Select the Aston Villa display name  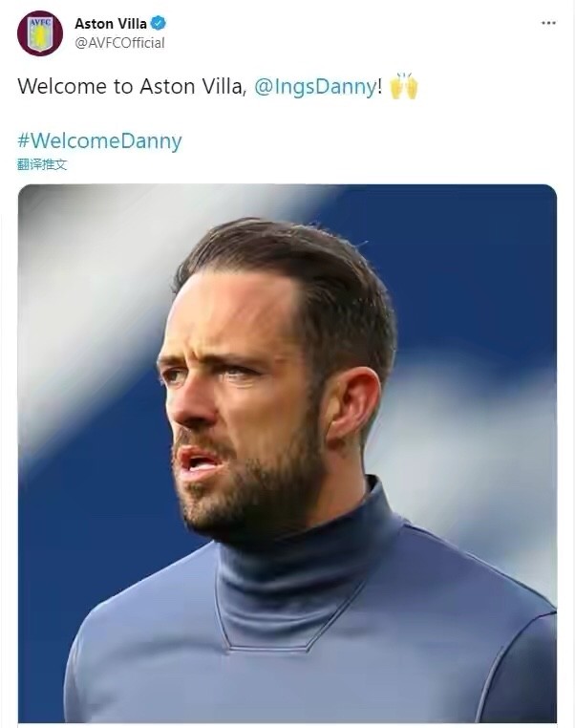tap(111, 23)
